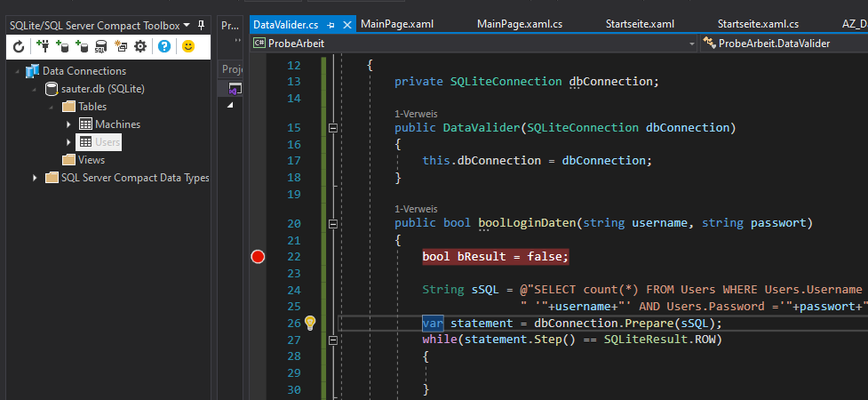Click the Tables folder label
The image size is (868, 400).
(92, 107)
